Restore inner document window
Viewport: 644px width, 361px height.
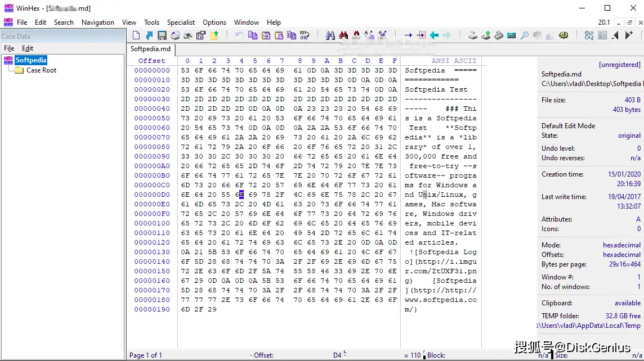coord(629,22)
